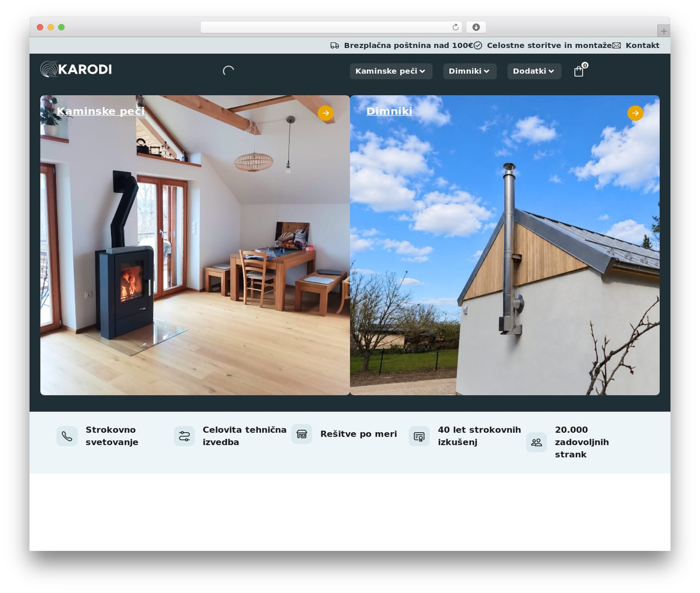Viewport: 700px width, 593px height.
Task: Click the fireplace room photo
Action: (x=195, y=245)
